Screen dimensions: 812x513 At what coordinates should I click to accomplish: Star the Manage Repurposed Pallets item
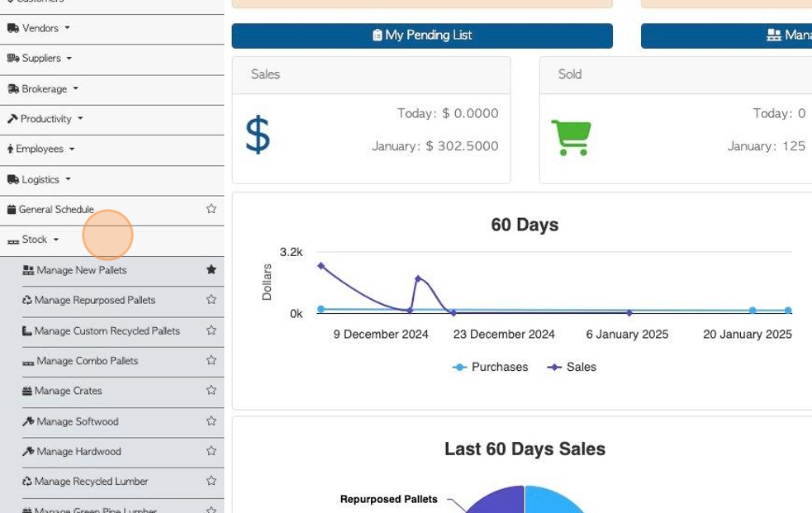[x=211, y=299]
